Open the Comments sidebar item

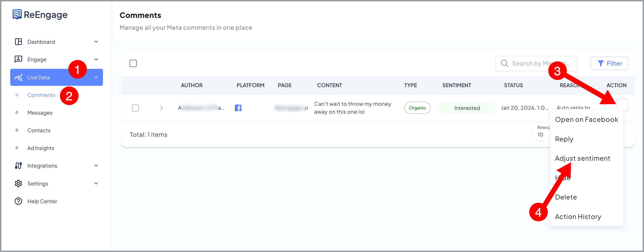(41, 95)
